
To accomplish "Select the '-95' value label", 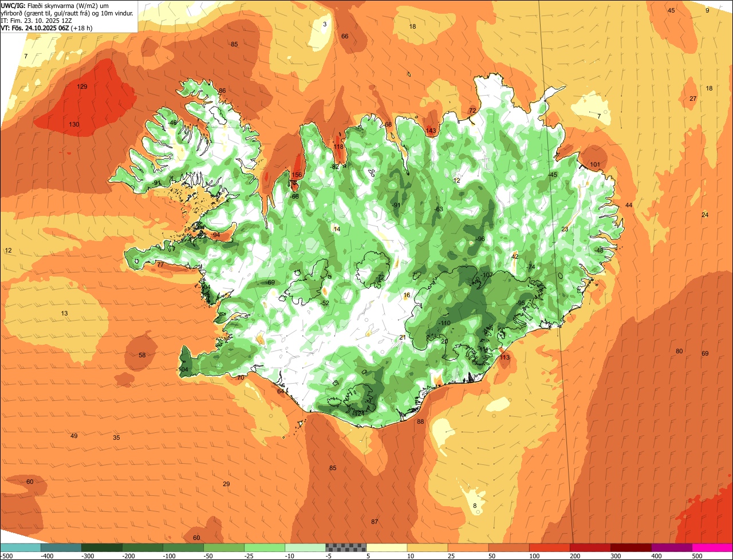I will click(520, 303).
